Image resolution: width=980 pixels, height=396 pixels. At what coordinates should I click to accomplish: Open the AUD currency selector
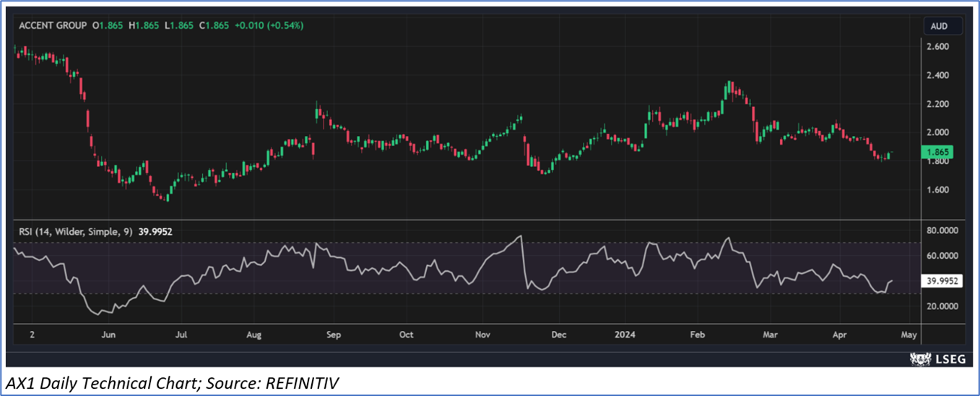939,26
